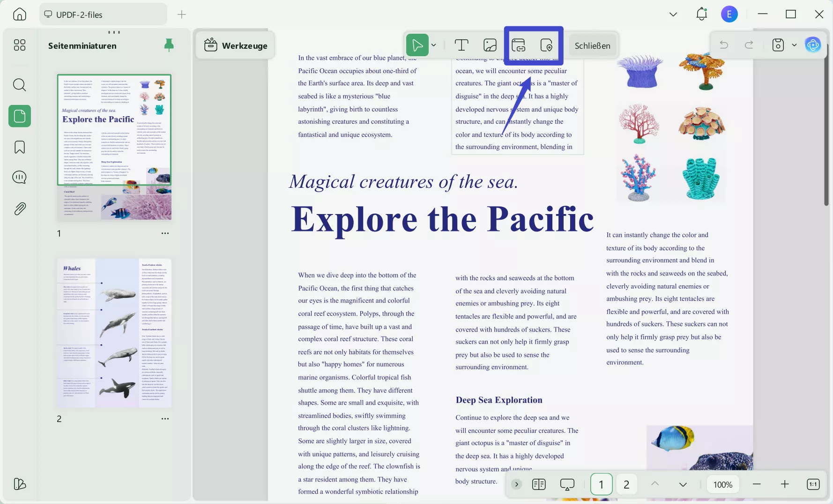Open the tab list dropdown chevron
This screenshot has height=504, width=833.
click(673, 14)
